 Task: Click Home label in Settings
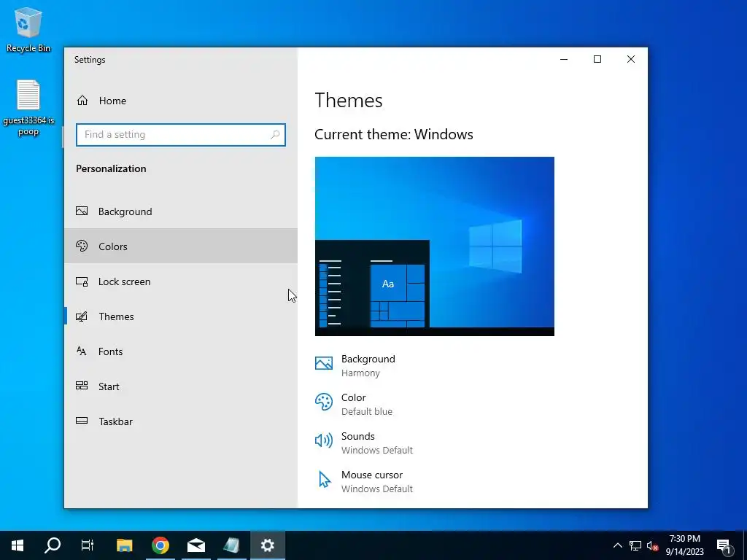pos(112,101)
